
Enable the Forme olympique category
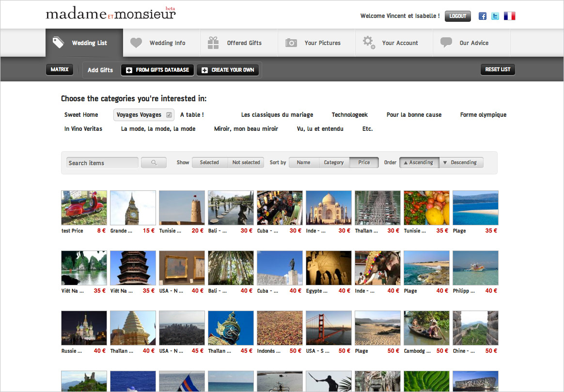(x=483, y=115)
